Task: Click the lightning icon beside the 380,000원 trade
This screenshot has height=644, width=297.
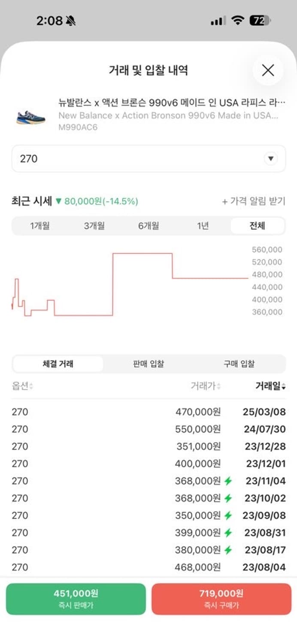Action: pos(228,550)
